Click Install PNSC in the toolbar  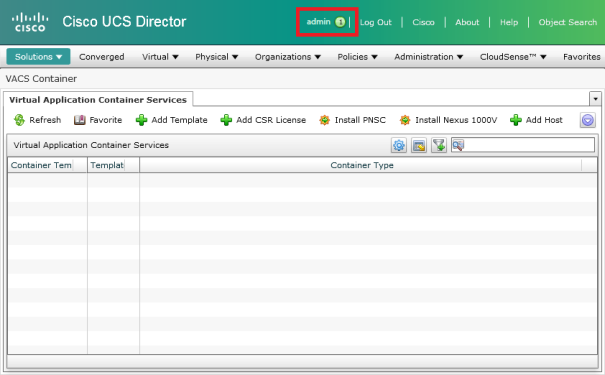click(352, 120)
